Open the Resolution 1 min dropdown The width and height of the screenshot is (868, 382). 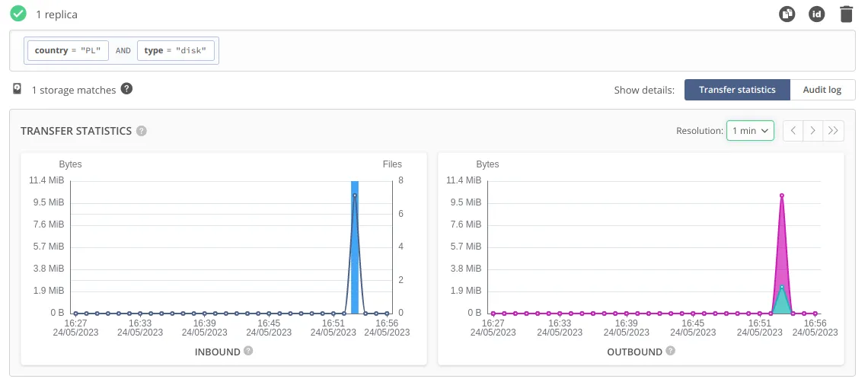(749, 131)
